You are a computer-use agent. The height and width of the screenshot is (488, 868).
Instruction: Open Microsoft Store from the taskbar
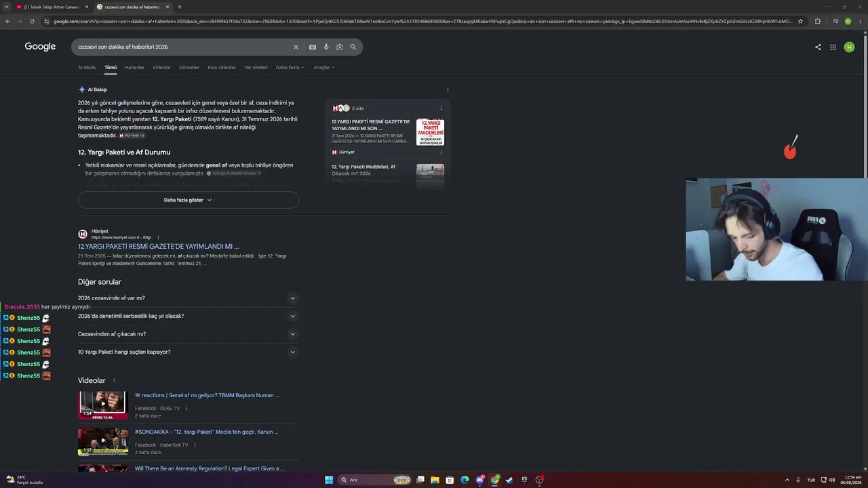[450, 480]
